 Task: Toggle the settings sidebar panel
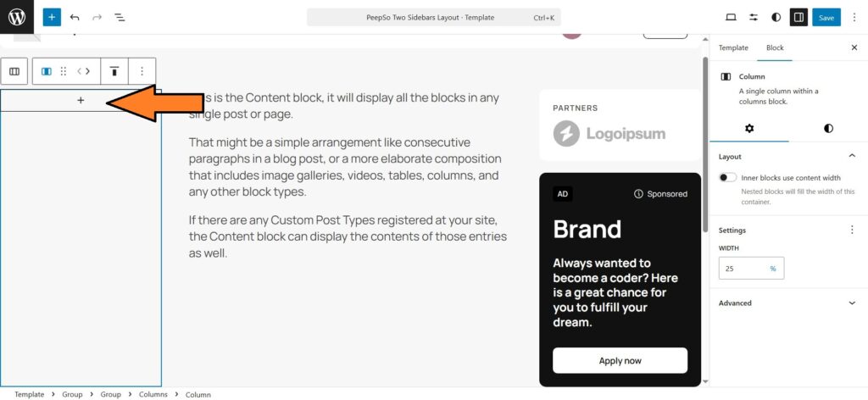[798, 17]
